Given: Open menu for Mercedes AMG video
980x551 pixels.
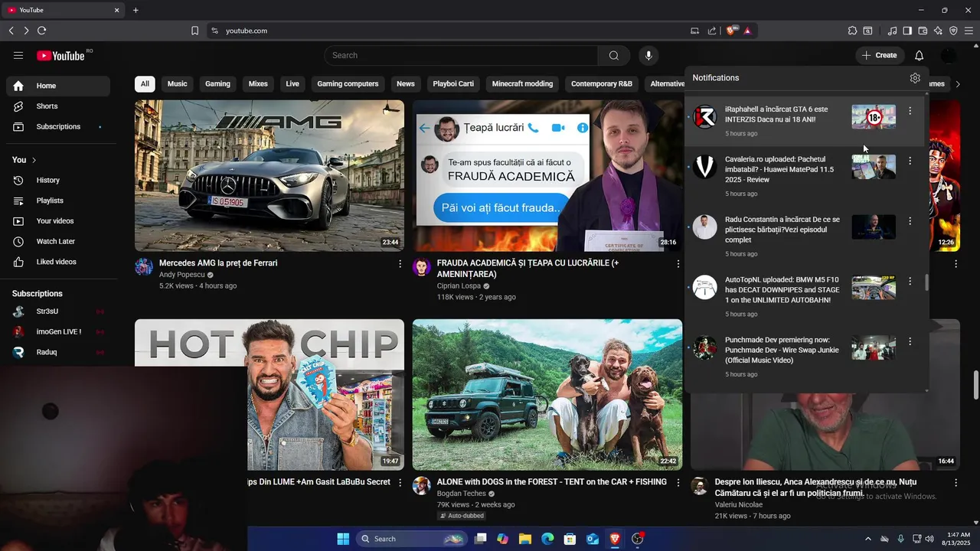Looking at the screenshot, I should [400, 263].
